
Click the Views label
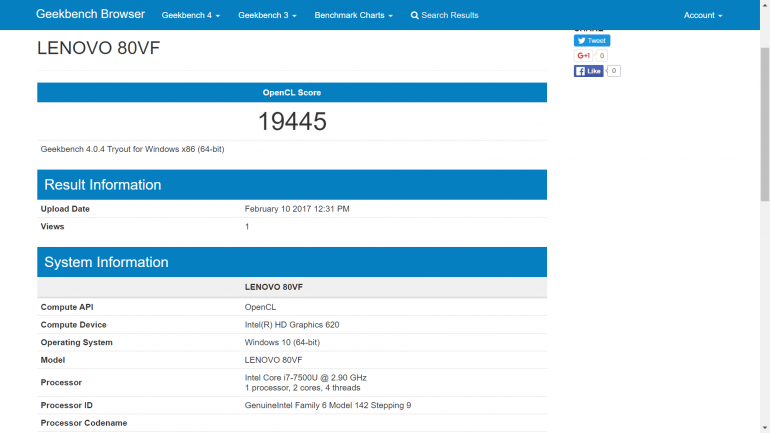52,226
